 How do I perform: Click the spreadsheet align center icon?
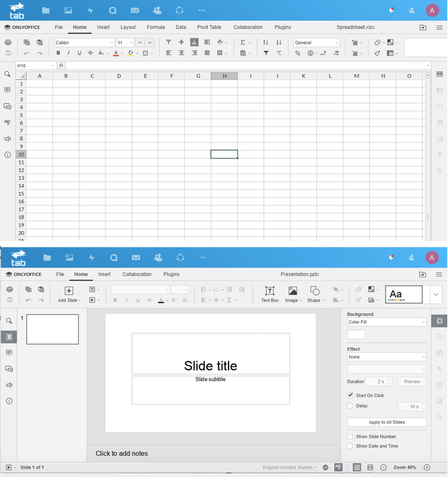coord(181,53)
